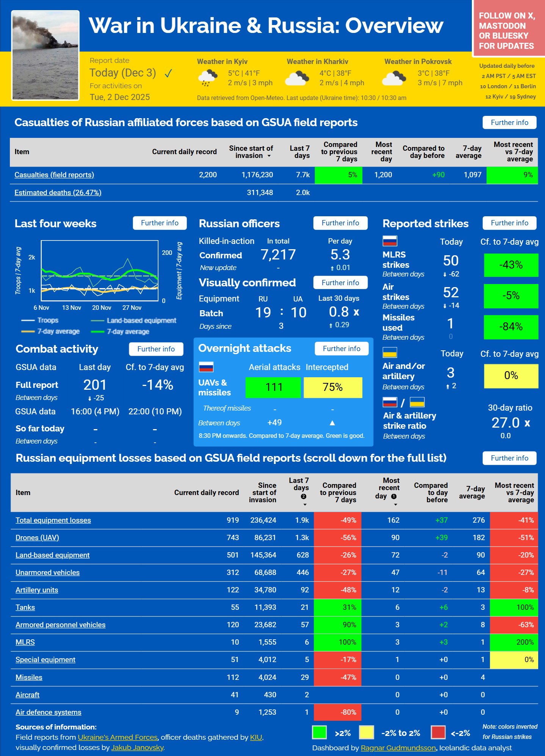Click the Kharkiv cloudy weather icon
The width and height of the screenshot is (545, 756).
coord(297,78)
